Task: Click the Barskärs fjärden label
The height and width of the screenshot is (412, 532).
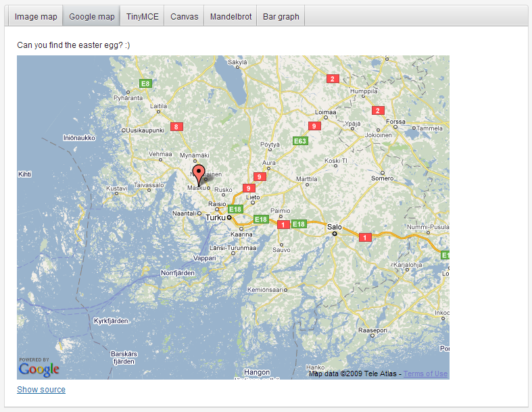Action: click(x=124, y=358)
